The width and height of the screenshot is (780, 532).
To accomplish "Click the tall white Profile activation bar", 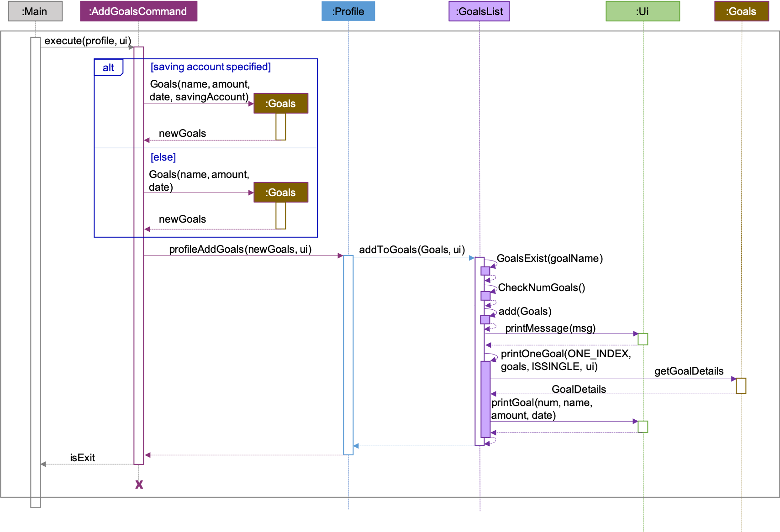I will [x=348, y=355].
